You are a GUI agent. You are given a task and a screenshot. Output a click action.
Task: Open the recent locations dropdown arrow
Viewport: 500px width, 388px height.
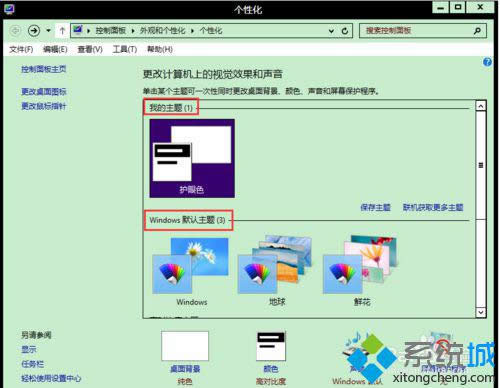pyautogui.click(x=48, y=31)
